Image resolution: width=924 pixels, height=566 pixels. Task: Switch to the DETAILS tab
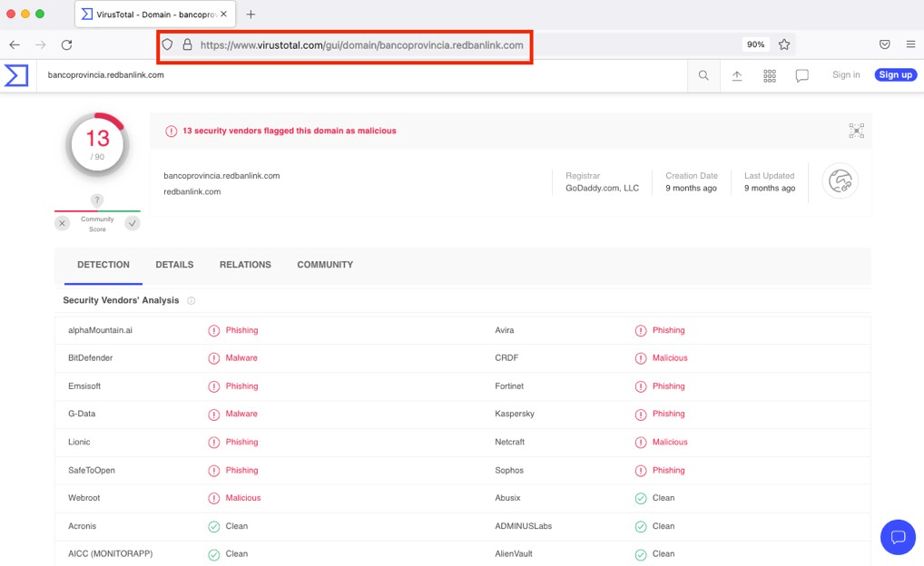pos(174,265)
